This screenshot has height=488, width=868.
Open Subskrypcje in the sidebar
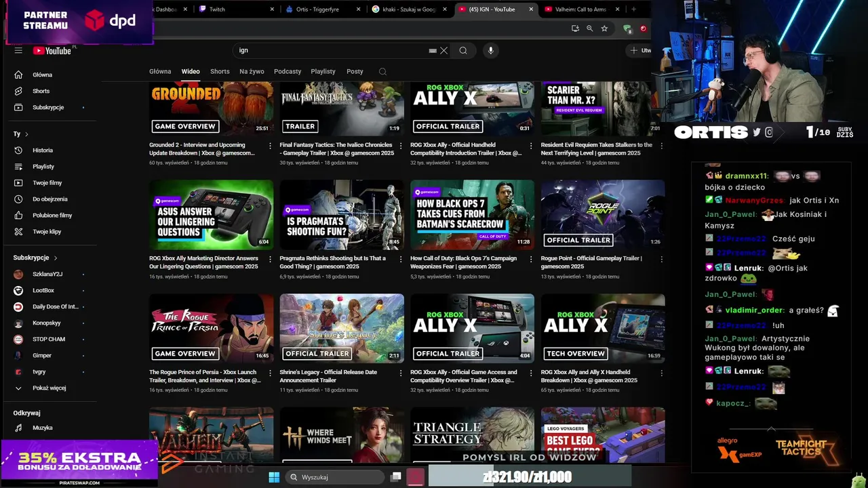point(47,107)
